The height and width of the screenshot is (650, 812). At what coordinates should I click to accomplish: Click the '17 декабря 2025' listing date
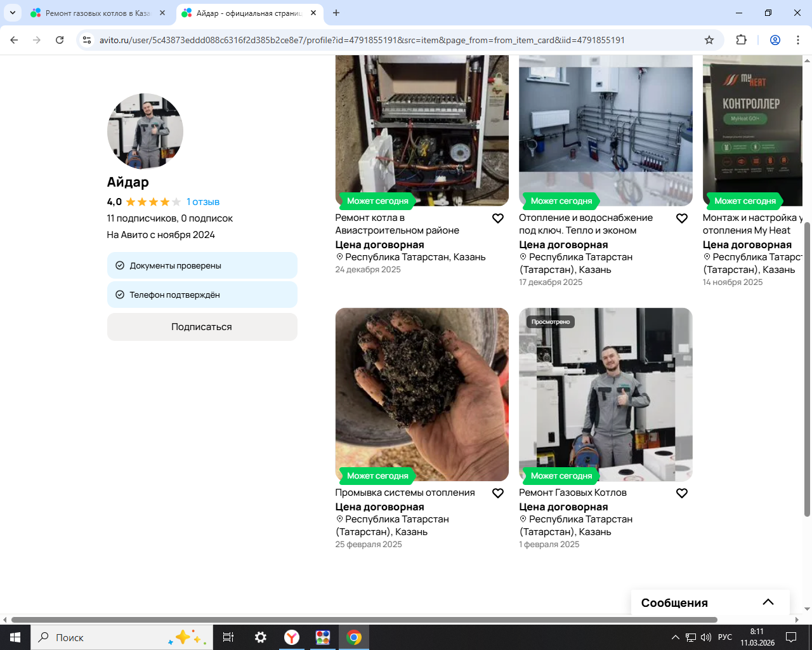point(551,282)
